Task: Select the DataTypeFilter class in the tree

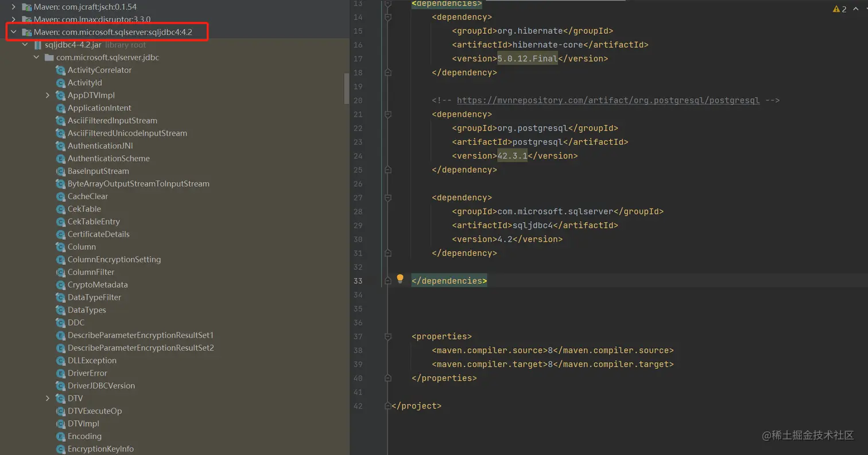Action: tap(95, 298)
